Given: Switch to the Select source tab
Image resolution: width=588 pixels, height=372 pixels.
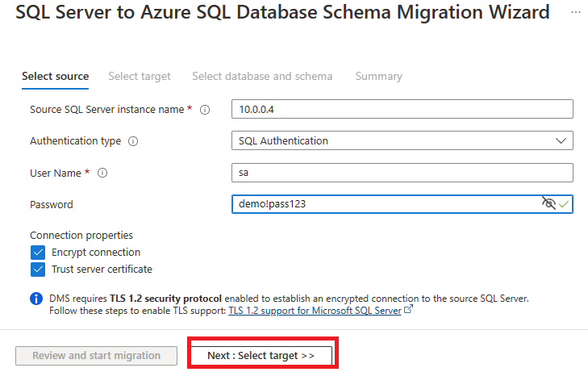Looking at the screenshot, I should pyautogui.click(x=55, y=76).
